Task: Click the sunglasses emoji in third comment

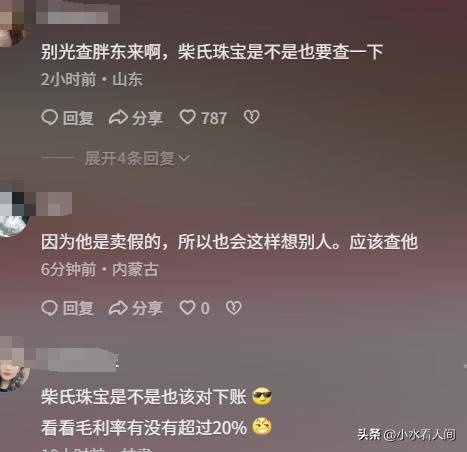Action: pos(262,397)
